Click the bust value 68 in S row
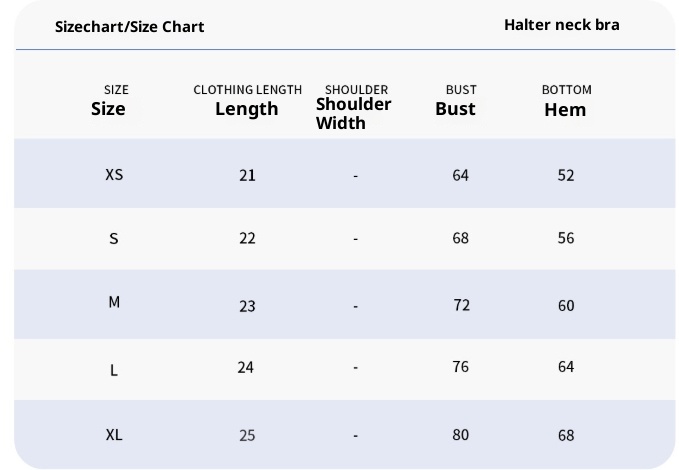 pos(460,238)
